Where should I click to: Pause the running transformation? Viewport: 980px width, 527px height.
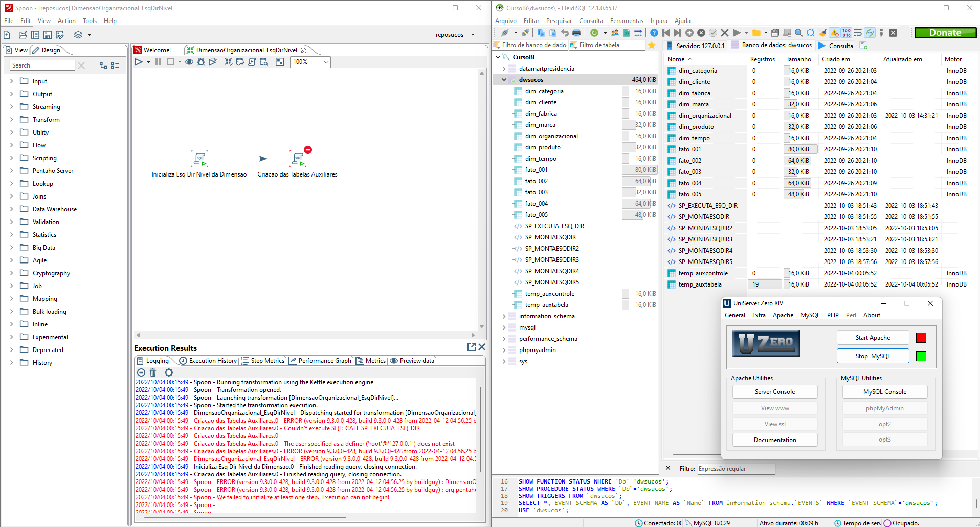158,62
